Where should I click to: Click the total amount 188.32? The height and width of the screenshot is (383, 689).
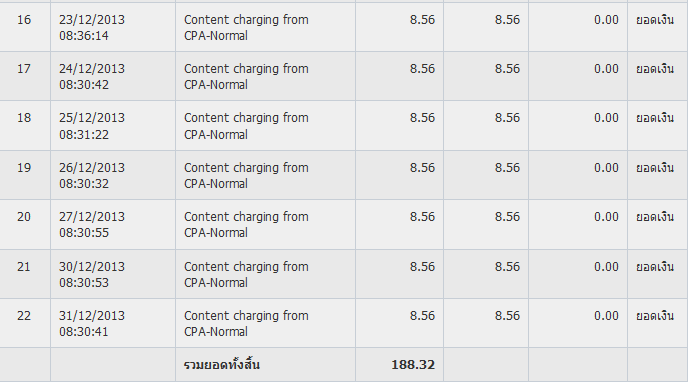pos(413,365)
